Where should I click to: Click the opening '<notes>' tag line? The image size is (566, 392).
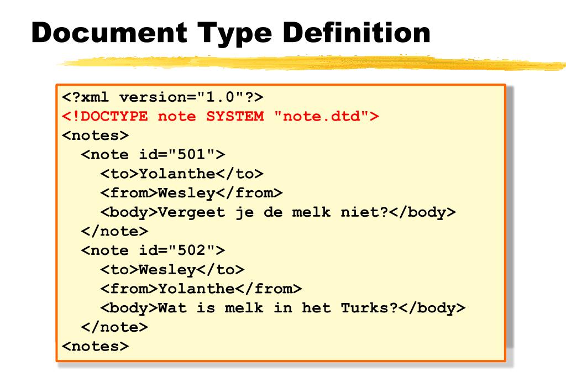pos(95,135)
